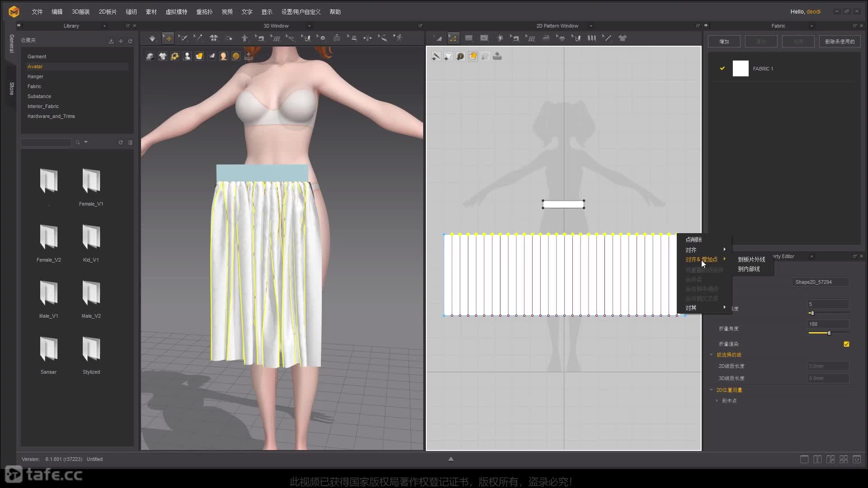Select Hardware_and_Trims in library favorites
The height and width of the screenshot is (488, 868).
(51, 116)
